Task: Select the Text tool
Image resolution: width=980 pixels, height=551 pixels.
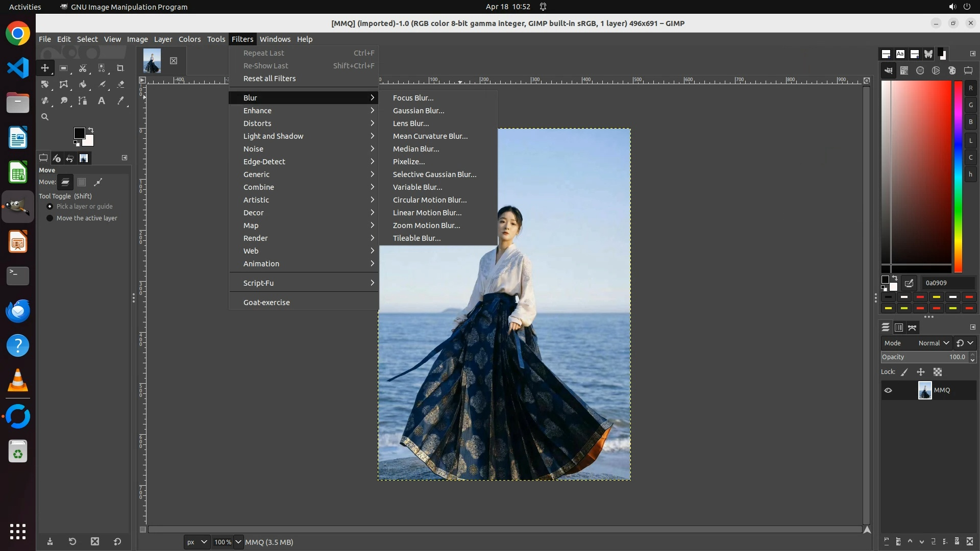Action: (x=102, y=101)
